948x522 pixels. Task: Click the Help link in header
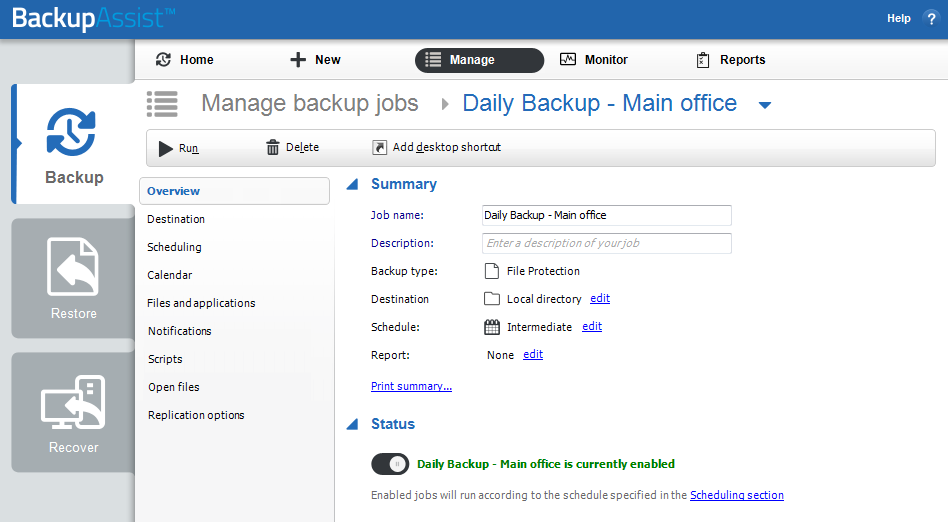(x=898, y=18)
